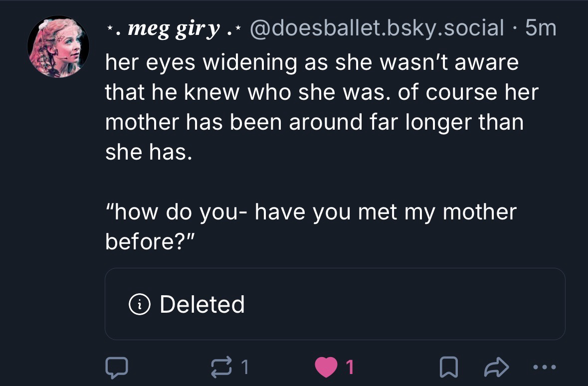
Task: View the repost count number
Action: tap(245, 368)
